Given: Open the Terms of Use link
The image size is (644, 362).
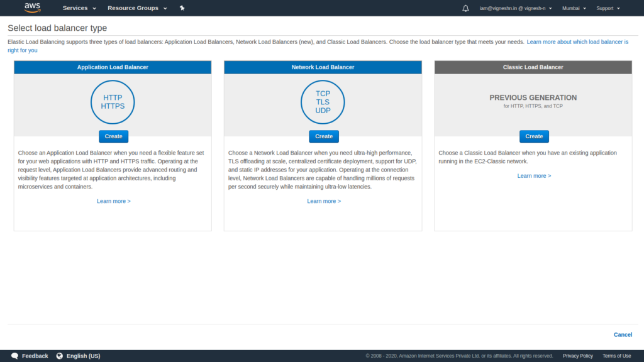Looking at the screenshot, I should pos(616,356).
